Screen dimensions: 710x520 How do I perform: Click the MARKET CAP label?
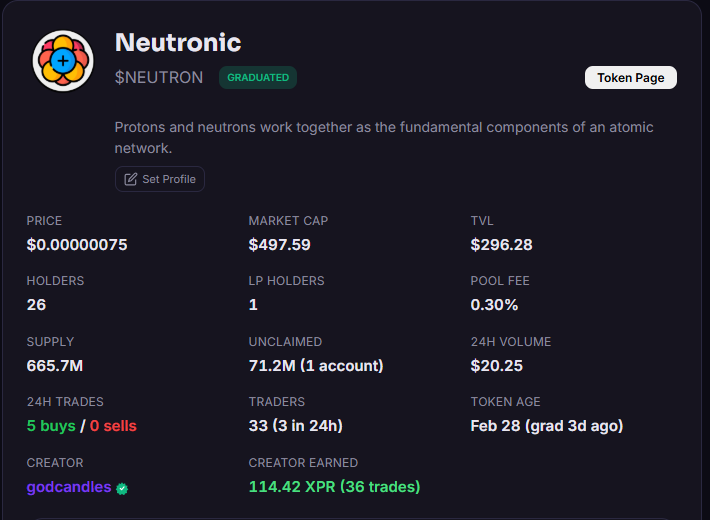(288, 221)
